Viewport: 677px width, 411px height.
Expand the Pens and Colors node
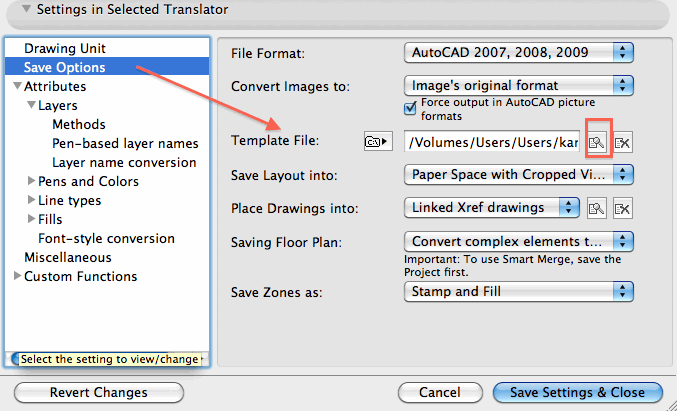click(31, 180)
